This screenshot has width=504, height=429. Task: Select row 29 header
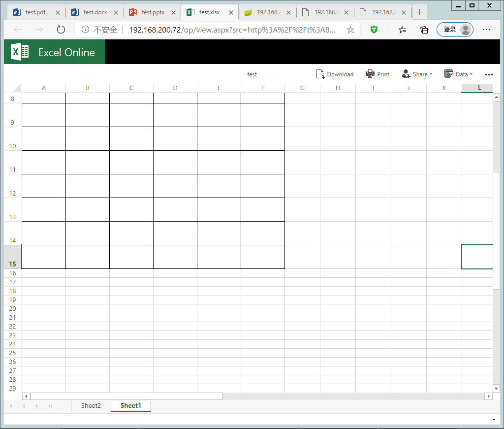(x=12, y=388)
